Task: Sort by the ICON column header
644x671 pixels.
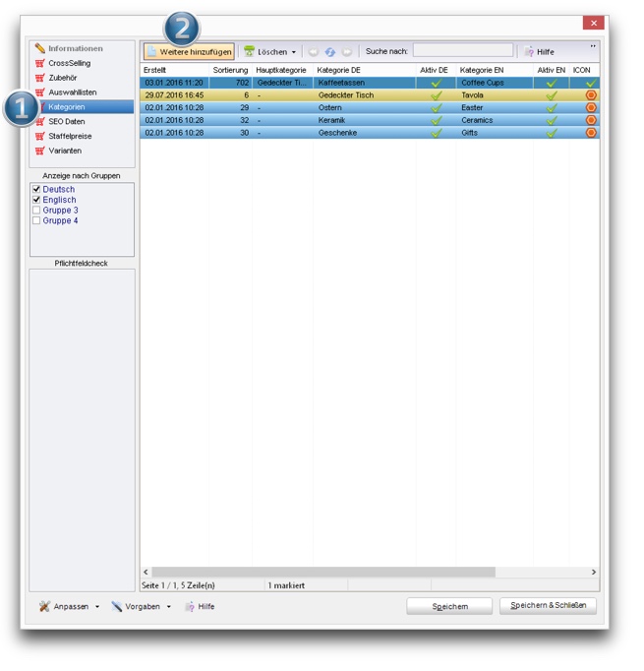Action: (584, 70)
